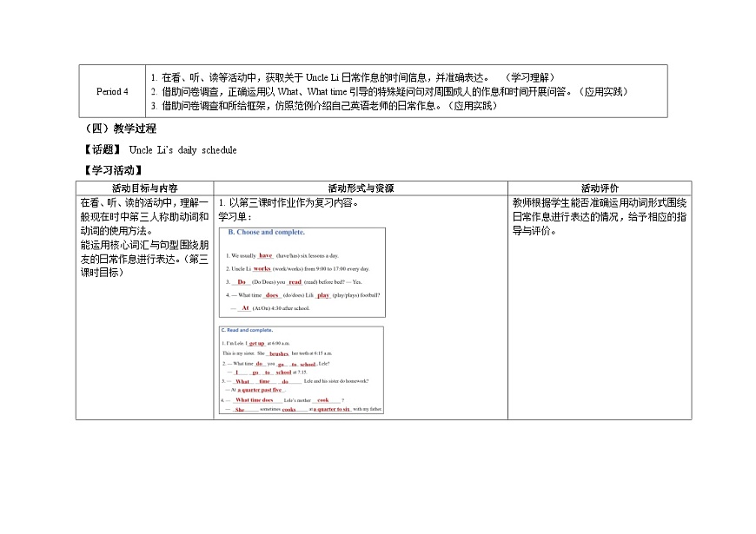Click worksheet B sentence "Uncle Li works"
The image size is (756, 534).
coord(297,268)
